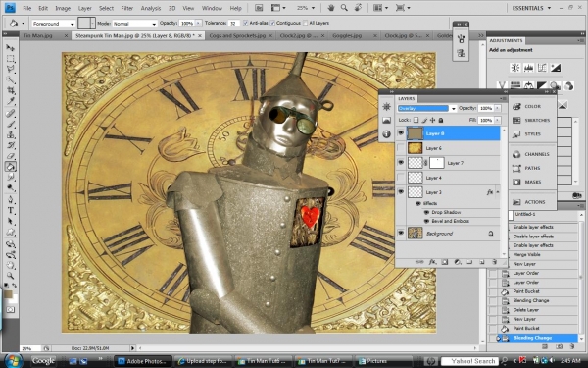Toggle Quick Mask mode icon
Viewport: 588px width, 368px height.
click(10, 310)
